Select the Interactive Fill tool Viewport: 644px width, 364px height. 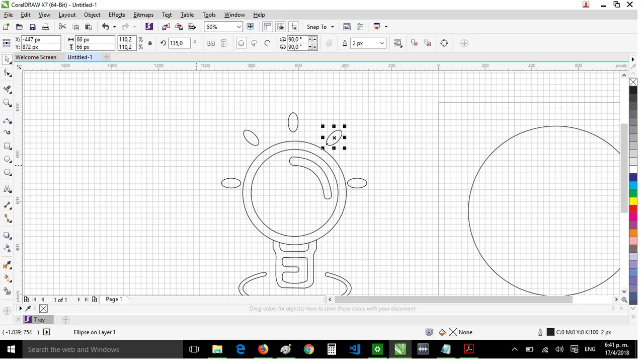coord(7,278)
